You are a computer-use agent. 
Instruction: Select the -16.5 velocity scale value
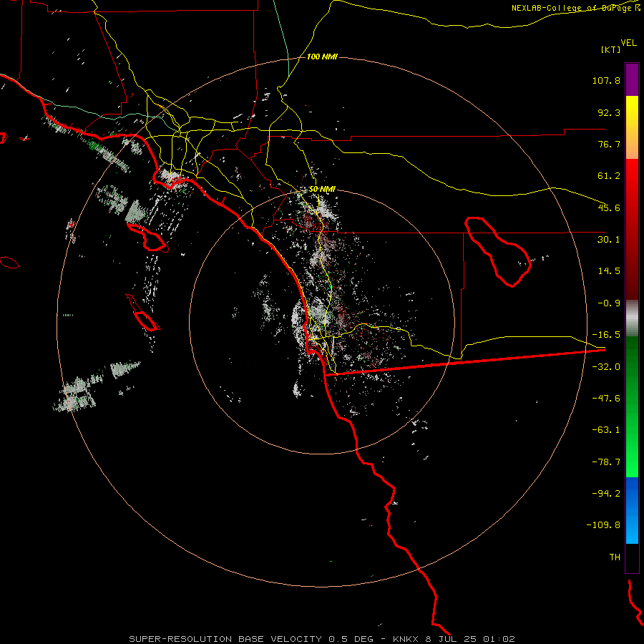coord(606,335)
